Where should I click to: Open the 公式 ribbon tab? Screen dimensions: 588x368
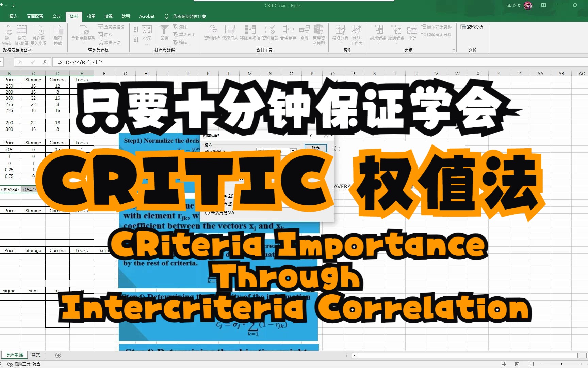(56, 16)
